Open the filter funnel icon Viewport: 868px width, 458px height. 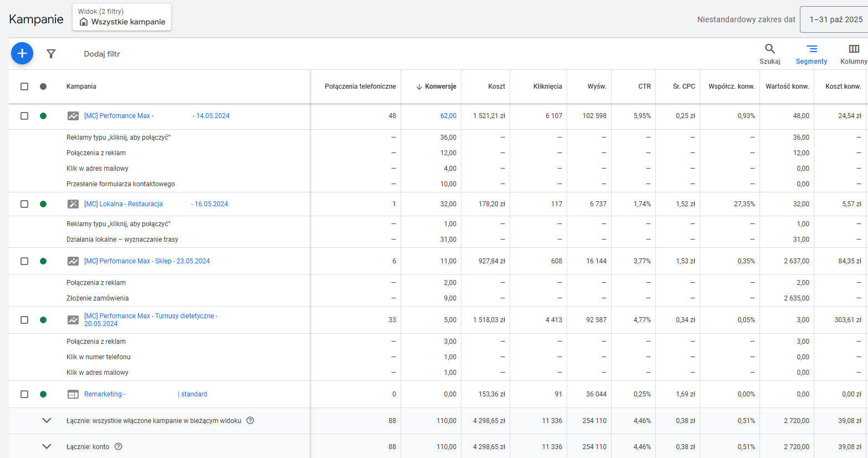[x=51, y=54]
